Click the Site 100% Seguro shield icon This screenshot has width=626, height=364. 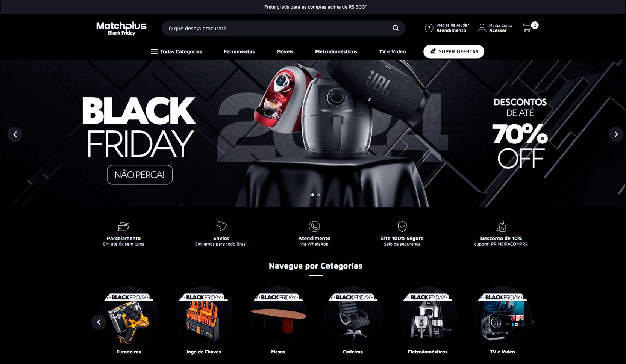[402, 226]
